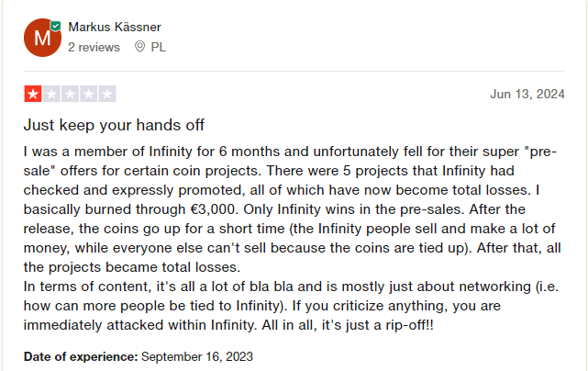Image resolution: width=588 pixels, height=371 pixels.
Task: Select the third gray rating star
Action: pos(70,94)
